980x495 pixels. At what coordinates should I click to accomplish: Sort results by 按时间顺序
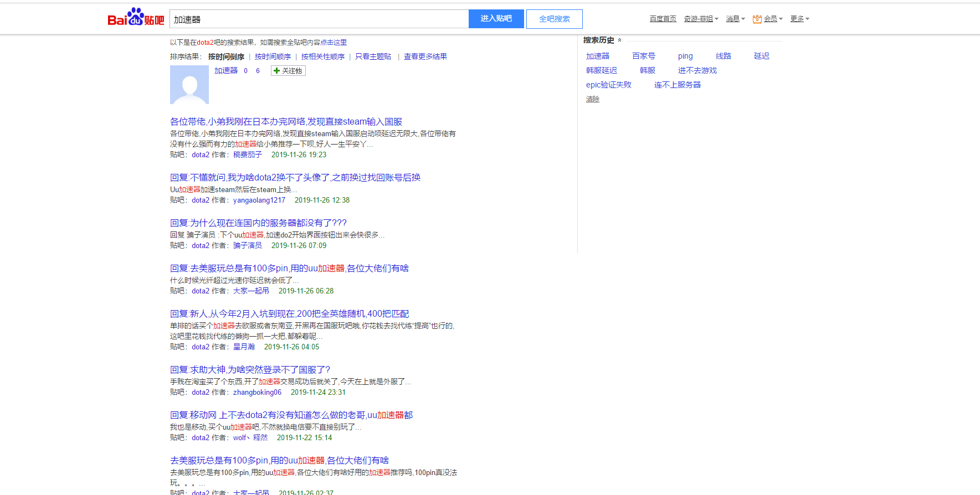click(273, 56)
